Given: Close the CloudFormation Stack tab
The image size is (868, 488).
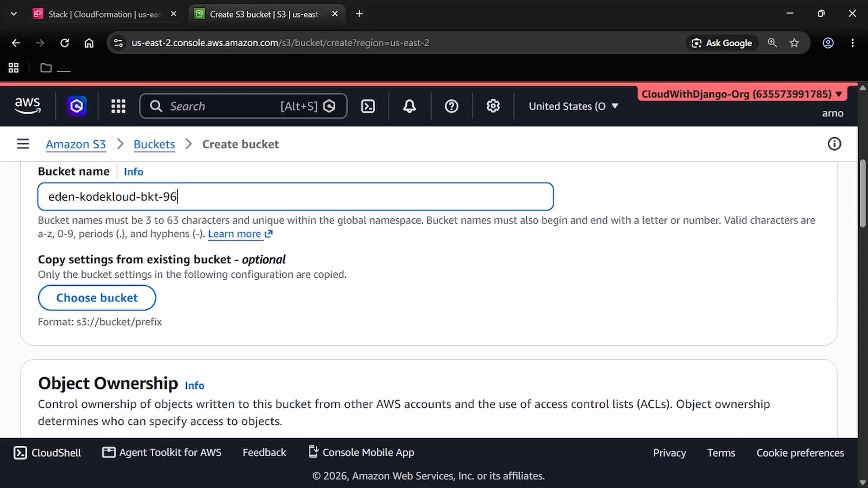Looking at the screenshot, I should click(174, 14).
